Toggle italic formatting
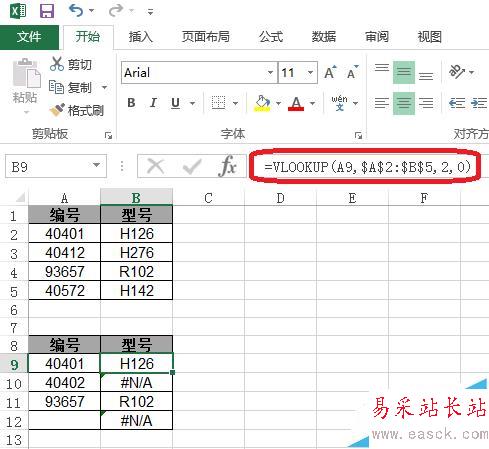The image size is (489, 449). point(153,103)
